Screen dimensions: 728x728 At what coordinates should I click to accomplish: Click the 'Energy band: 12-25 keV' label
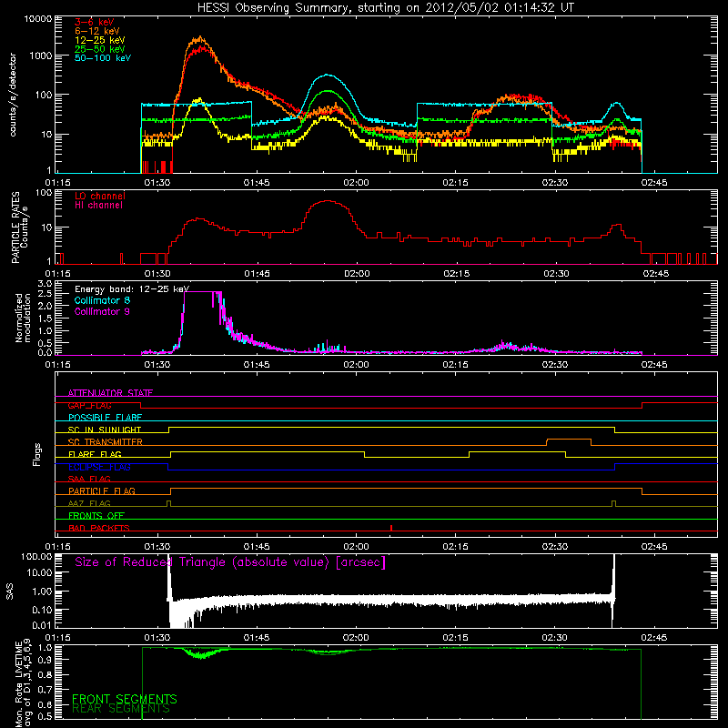pos(132,289)
